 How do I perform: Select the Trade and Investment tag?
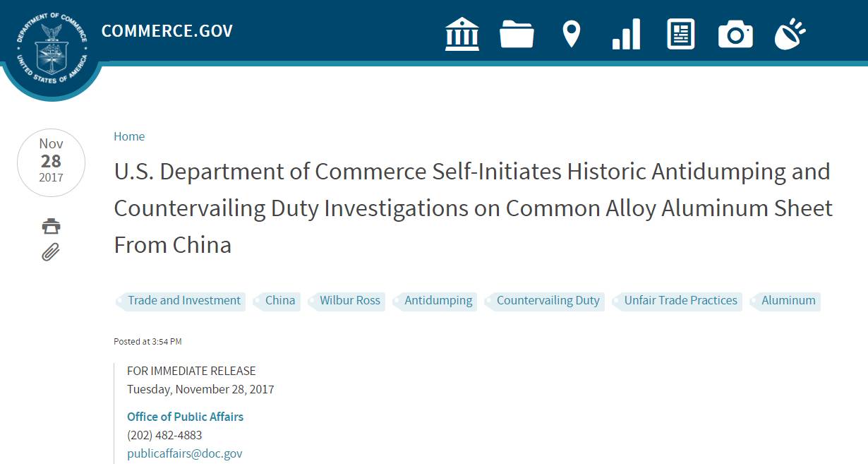(x=181, y=301)
